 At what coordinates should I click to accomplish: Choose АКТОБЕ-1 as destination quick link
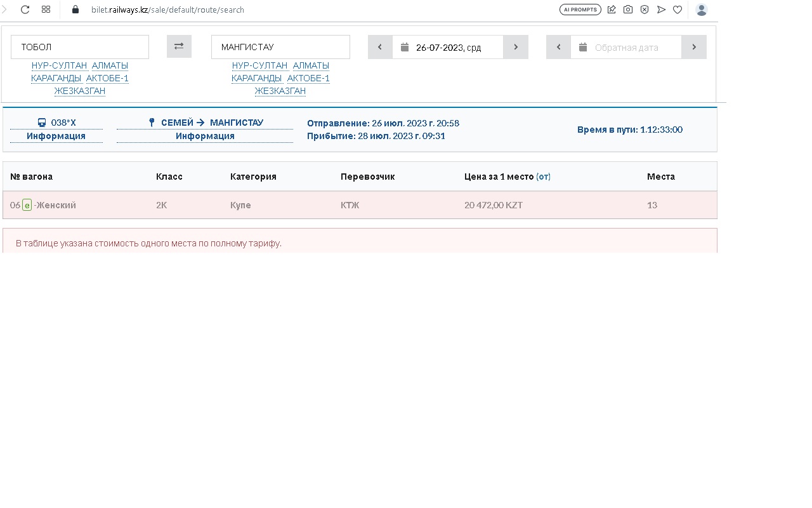pos(308,78)
